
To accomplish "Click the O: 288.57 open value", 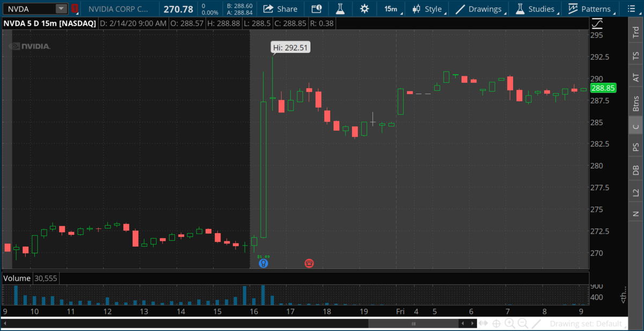I will click(x=186, y=24).
